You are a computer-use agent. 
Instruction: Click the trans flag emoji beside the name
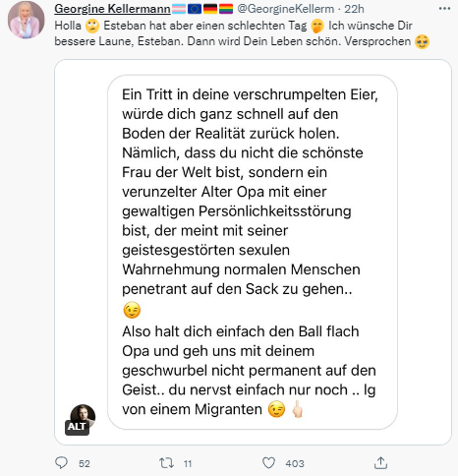coord(179,9)
